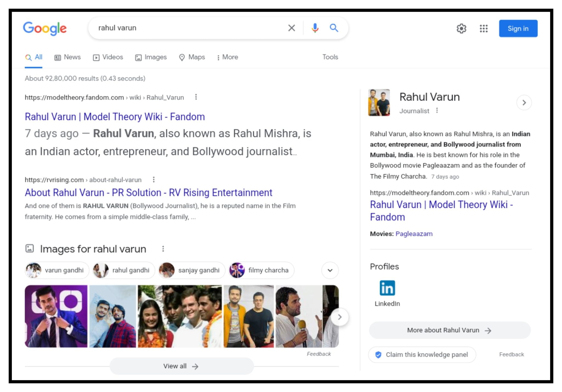
Task: Open Google settings gear icon
Action: pos(461,28)
